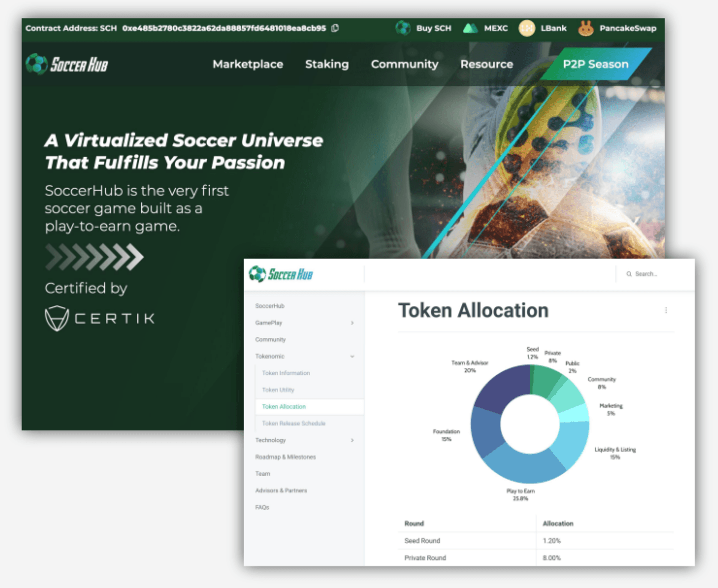Screen dimensions: 718x588
Task: Click the Seed Round table cell
Action: coord(422,541)
